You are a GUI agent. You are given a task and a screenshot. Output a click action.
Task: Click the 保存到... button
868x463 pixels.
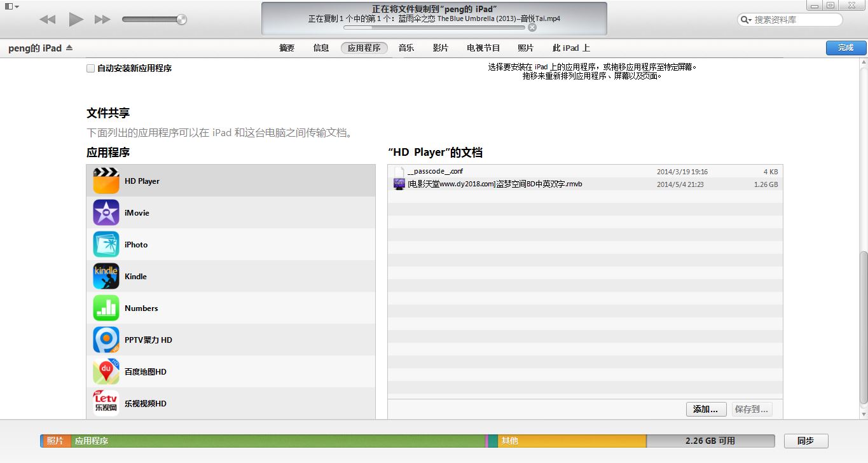[x=752, y=409]
